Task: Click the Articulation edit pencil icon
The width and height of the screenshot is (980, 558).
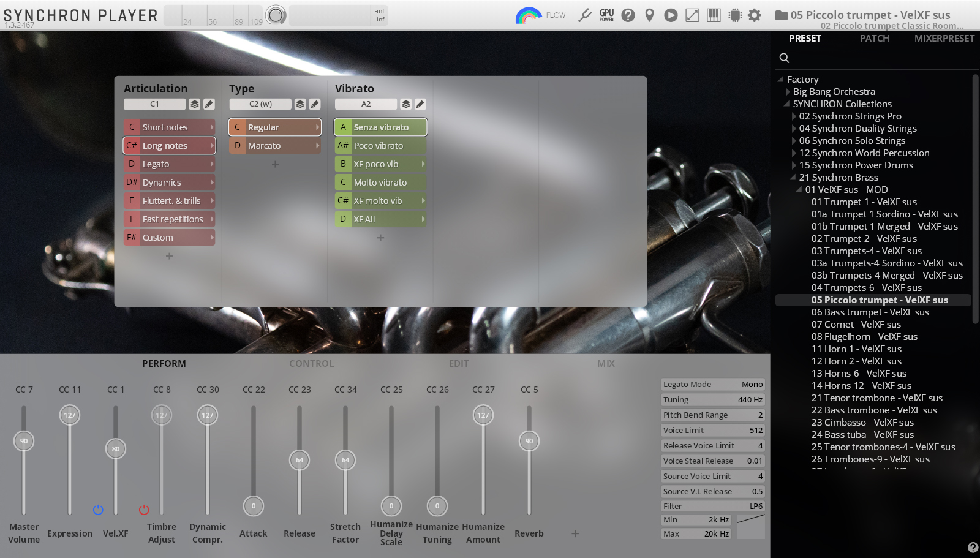Action: [209, 104]
